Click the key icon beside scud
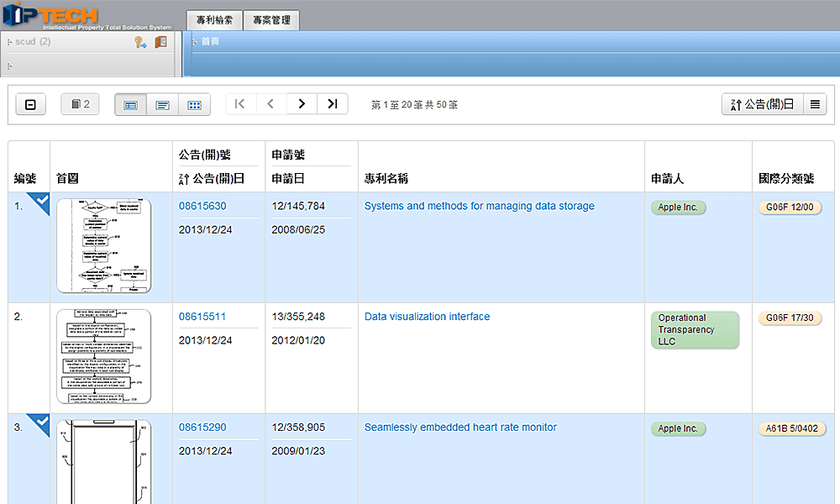 [x=140, y=42]
